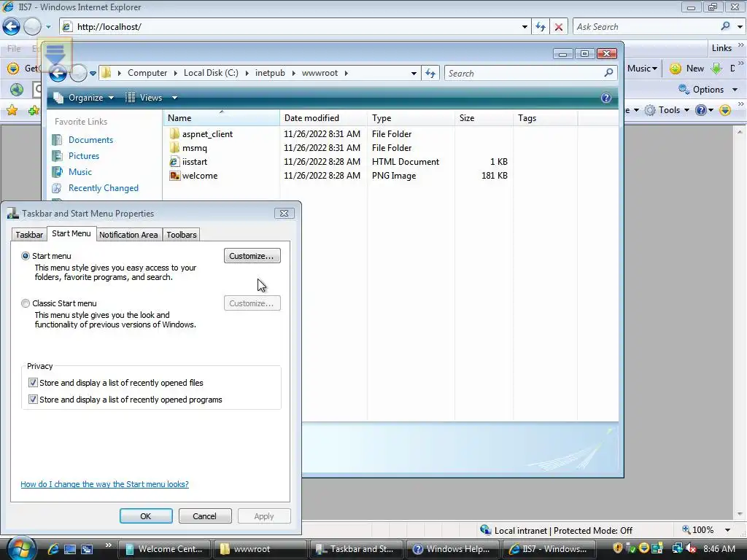The width and height of the screenshot is (747, 560).
Task: Click the Add to Favorites star-plus icon
Action: click(34, 111)
